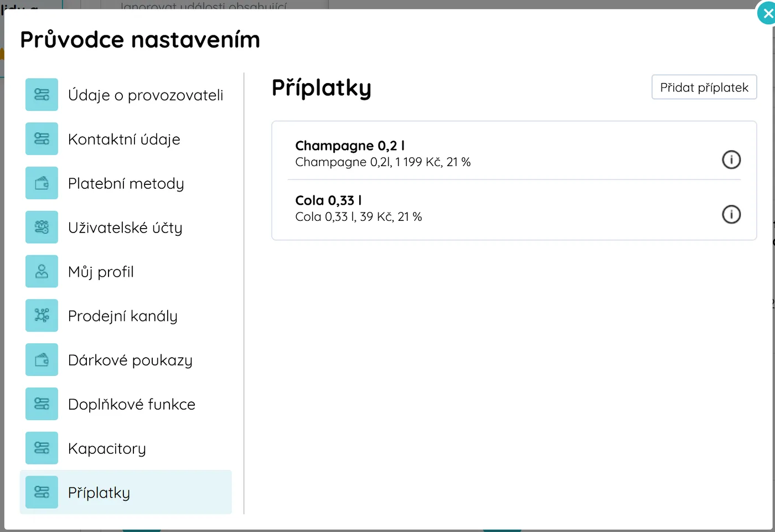Image resolution: width=775 pixels, height=532 pixels.
Task: Click the Přidat příplatek button
Action: [x=704, y=87]
